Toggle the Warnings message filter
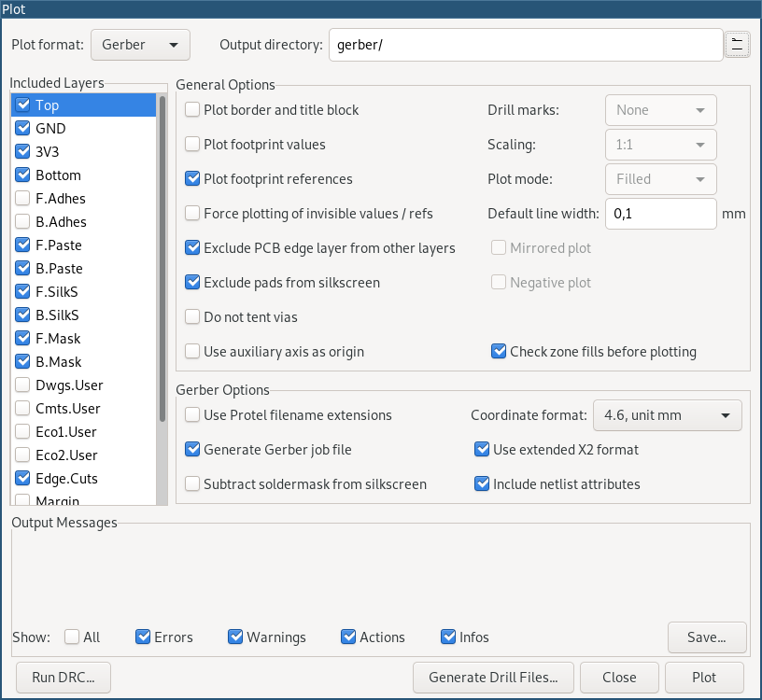762x700 pixels. 235,637
